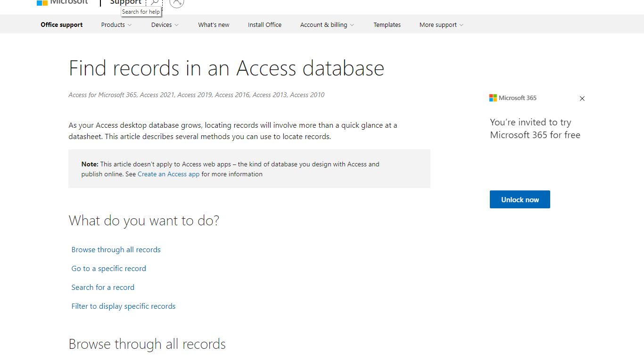The height and width of the screenshot is (362, 644).
Task: Click the 'Access for Microsoft 365' applies-to text
Action: [x=197, y=95]
